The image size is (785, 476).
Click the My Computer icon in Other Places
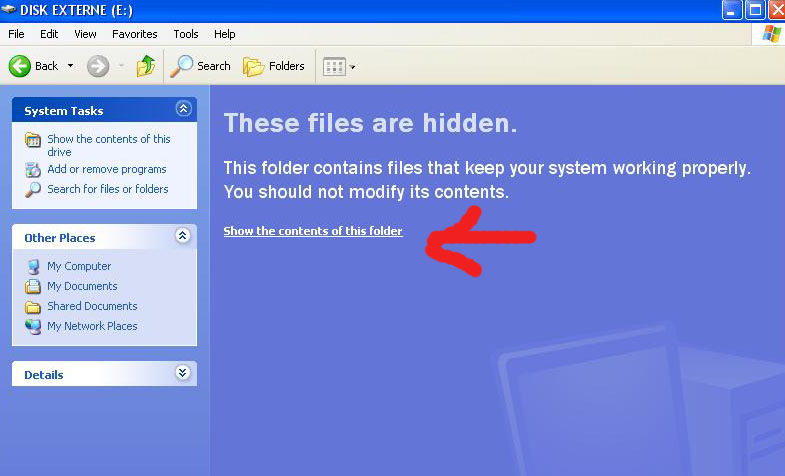(33, 266)
